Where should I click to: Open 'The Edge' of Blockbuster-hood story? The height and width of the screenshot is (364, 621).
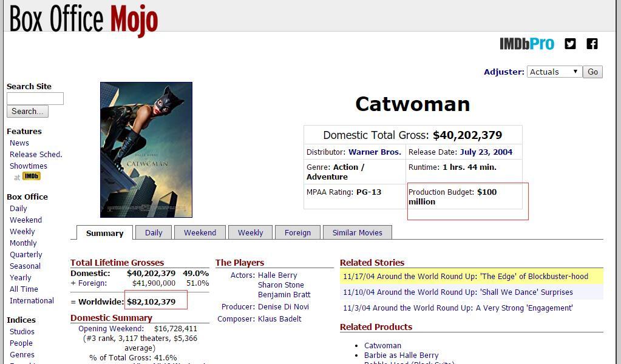coord(466,276)
